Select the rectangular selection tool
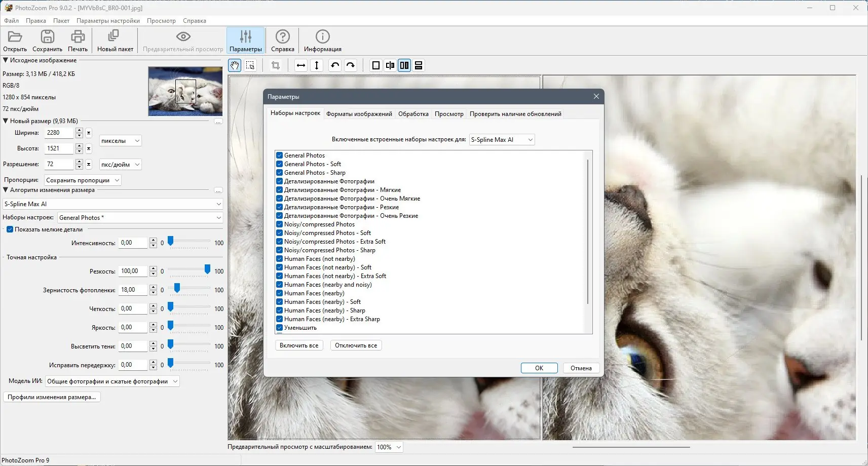This screenshot has width=868, height=466. click(x=250, y=65)
